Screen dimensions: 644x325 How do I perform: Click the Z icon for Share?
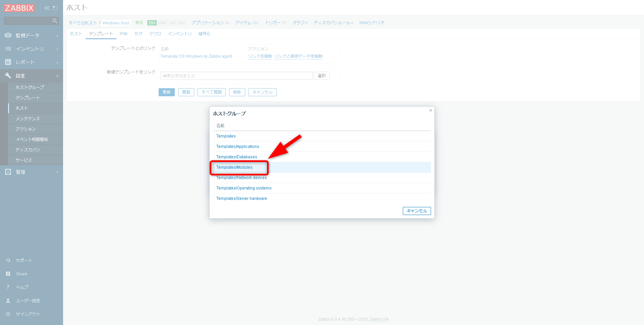coord(8,274)
